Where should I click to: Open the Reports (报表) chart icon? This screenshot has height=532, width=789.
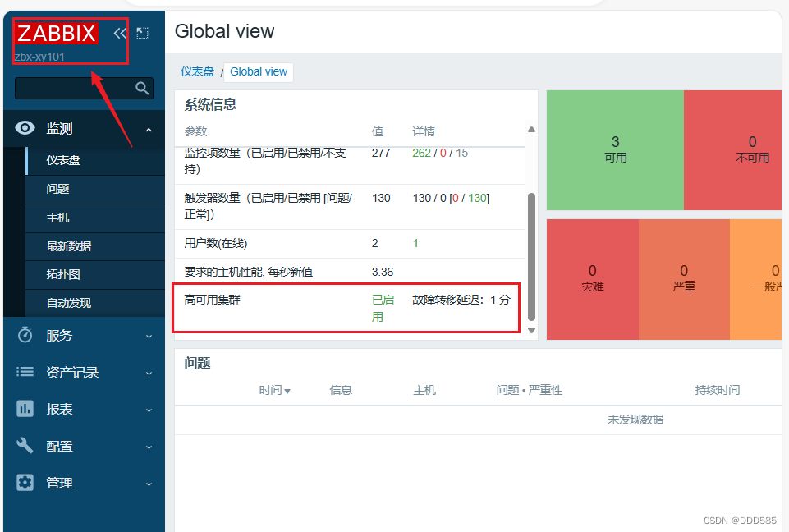point(24,409)
